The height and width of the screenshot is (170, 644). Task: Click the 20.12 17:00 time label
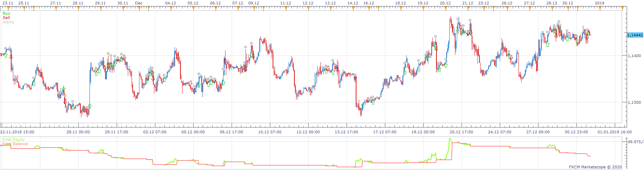click(x=461, y=132)
